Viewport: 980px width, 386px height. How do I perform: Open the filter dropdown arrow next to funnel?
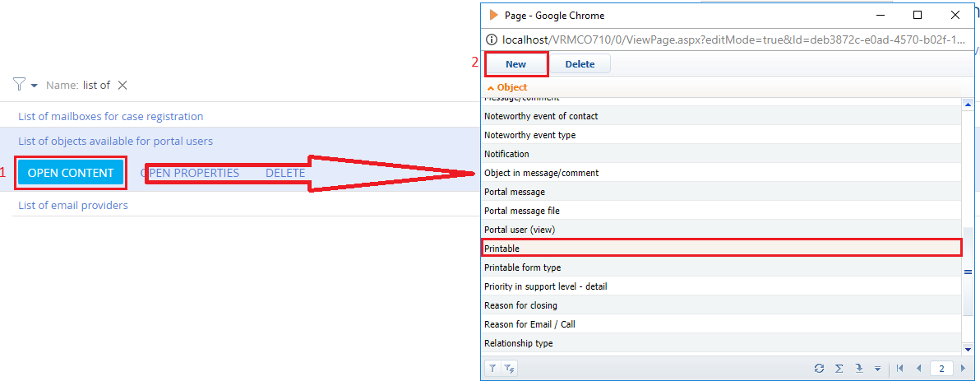(34, 85)
